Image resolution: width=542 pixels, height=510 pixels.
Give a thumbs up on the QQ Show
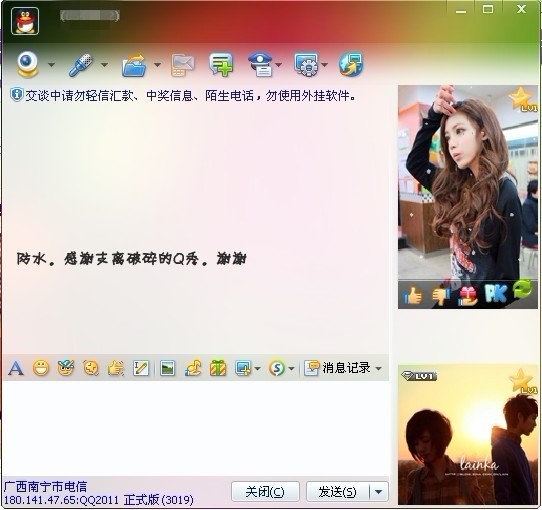coord(413,297)
